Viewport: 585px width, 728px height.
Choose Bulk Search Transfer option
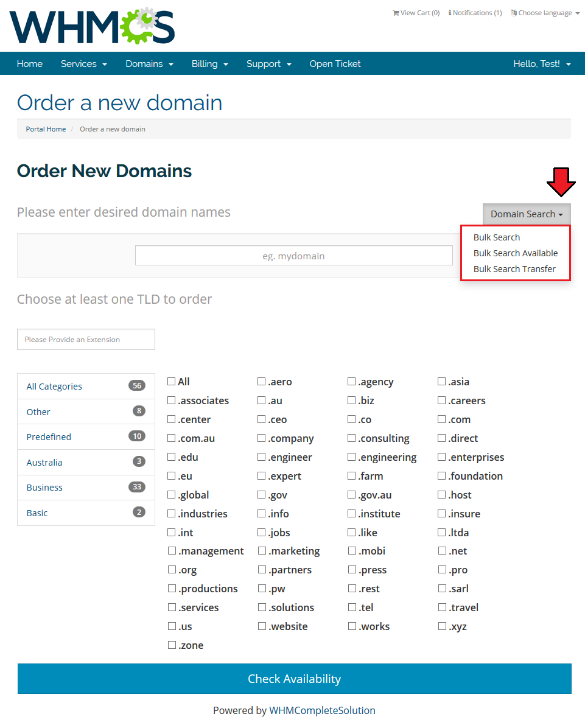coord(514,269)
